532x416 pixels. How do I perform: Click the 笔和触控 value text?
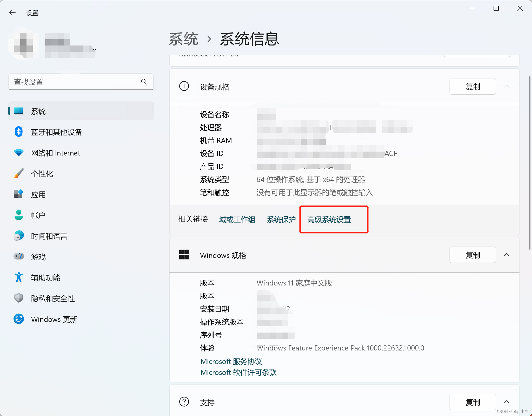(x=315, y=192)
